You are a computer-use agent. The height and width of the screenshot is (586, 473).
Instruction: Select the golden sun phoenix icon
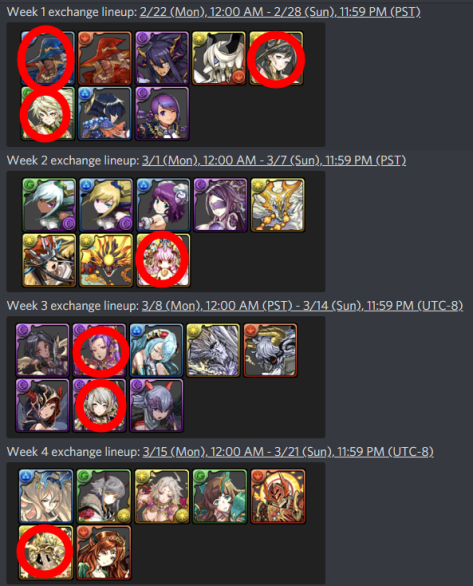point(106,260)
